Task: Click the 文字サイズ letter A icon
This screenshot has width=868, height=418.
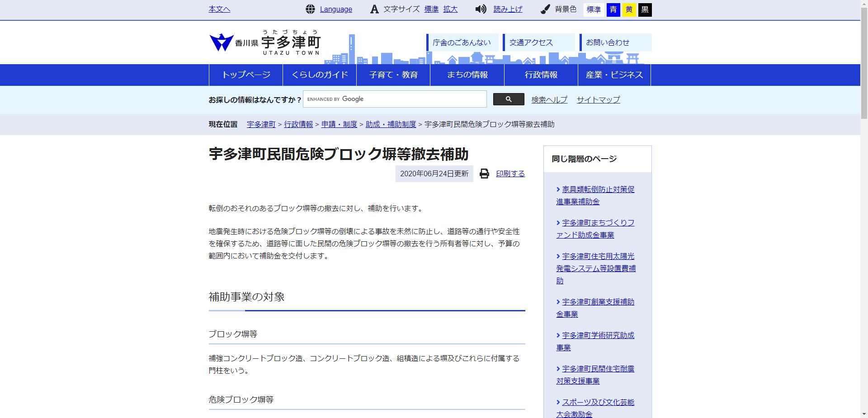Action: coord(373,9)
